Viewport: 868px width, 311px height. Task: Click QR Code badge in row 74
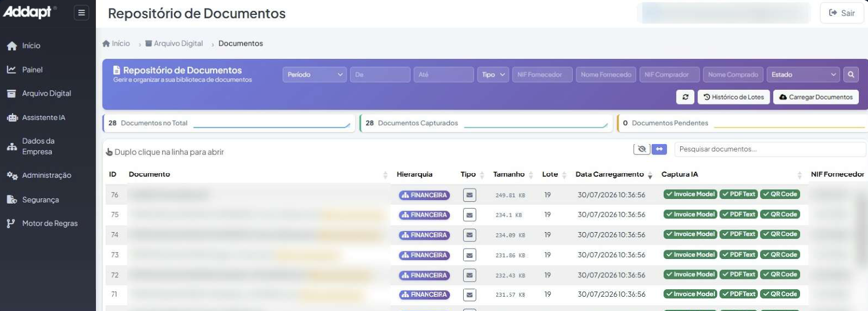click(x=780, y=234)
